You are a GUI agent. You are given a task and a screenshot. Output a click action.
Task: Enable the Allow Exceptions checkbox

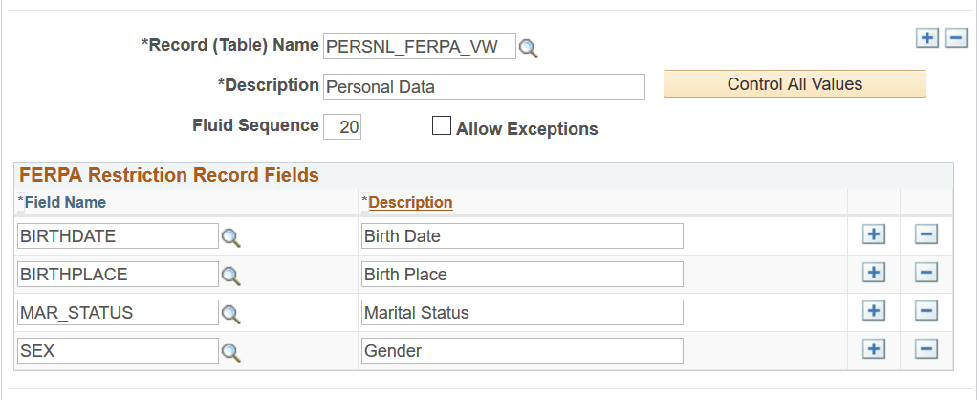(x=442, y=126)
